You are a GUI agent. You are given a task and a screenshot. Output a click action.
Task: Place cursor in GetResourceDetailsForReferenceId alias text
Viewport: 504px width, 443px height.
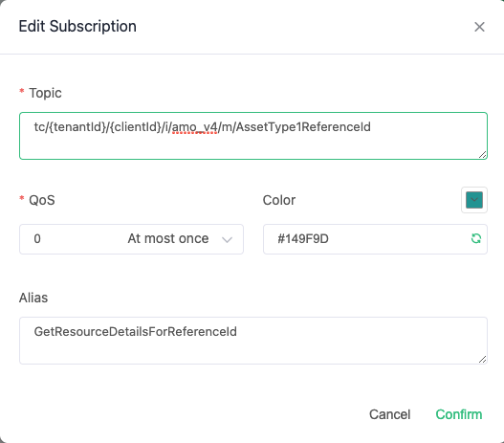click(135, 331)
